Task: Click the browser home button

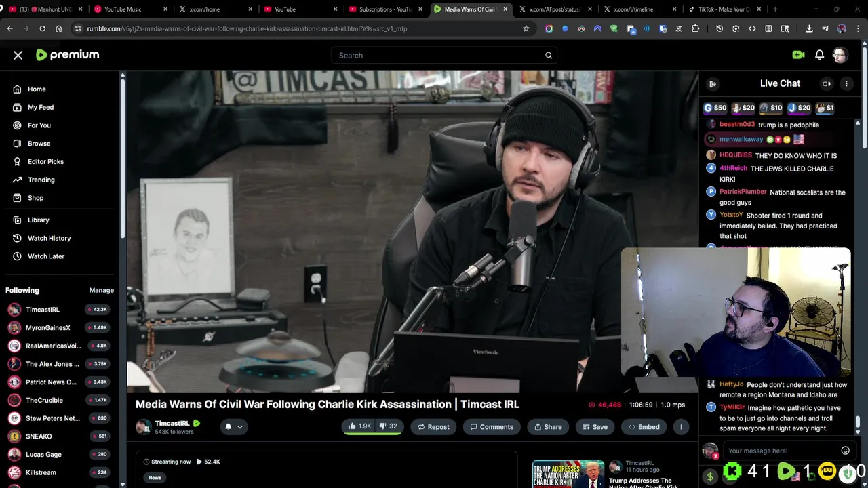Action: point(58,28)
